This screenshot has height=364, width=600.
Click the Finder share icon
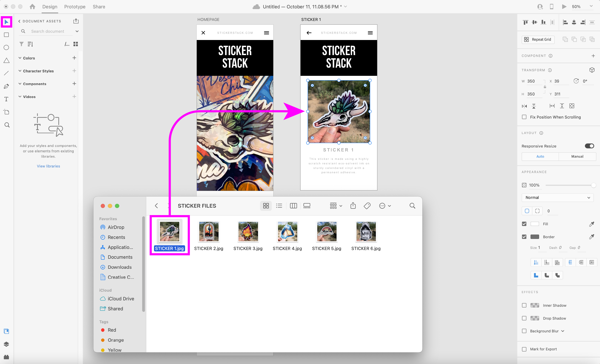(353, 206)
